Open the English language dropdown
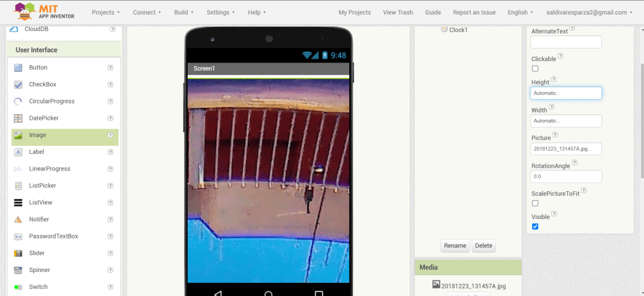644x296 pixels. pos(520,12)
